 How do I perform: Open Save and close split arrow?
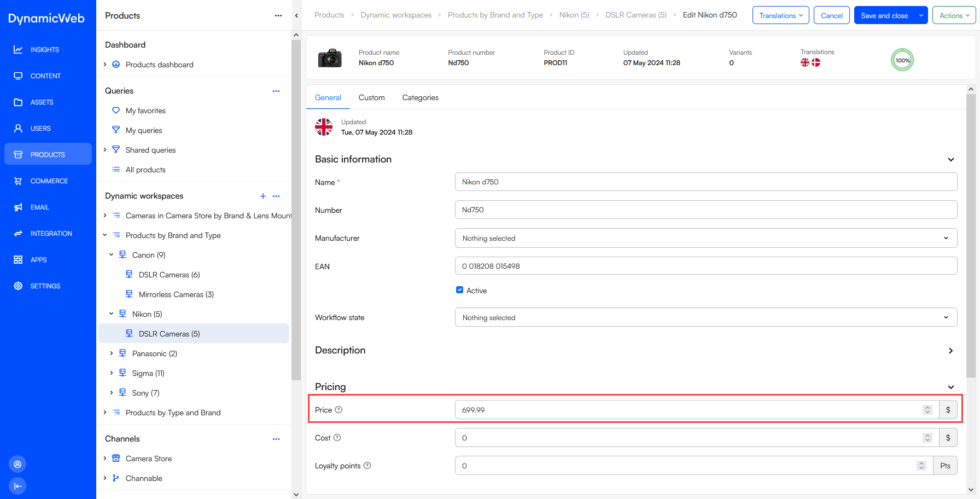921,15
